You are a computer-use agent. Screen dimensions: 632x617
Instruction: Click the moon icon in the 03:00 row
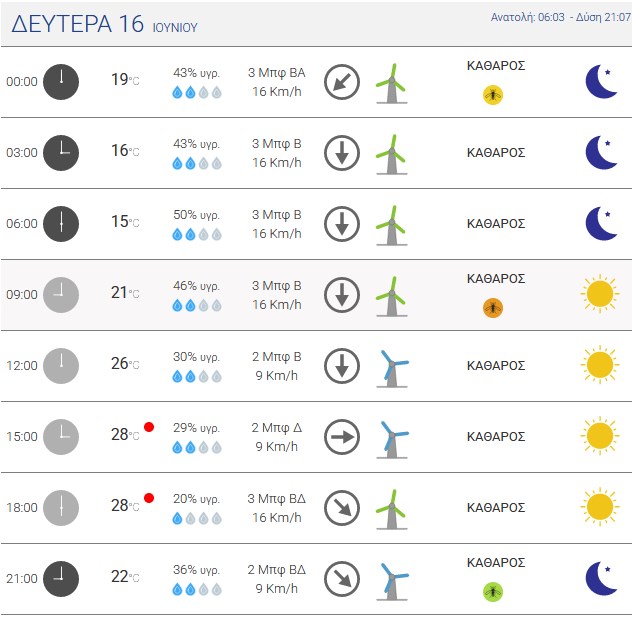(601, 153)
